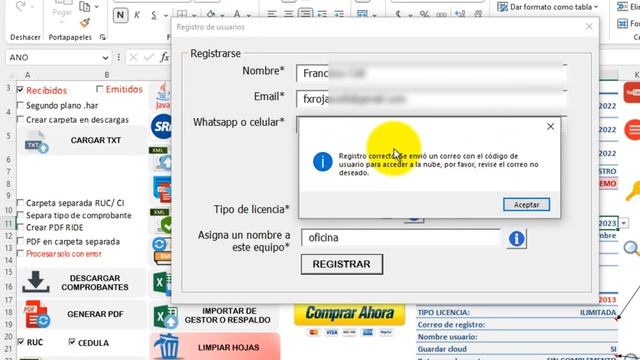Click the 'oficina' equipment name field
640x360 pixels.
[x=400, y=238]
